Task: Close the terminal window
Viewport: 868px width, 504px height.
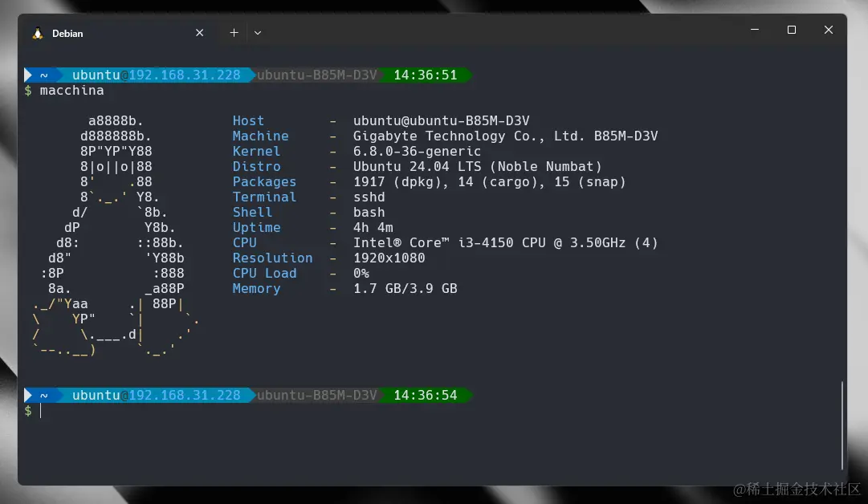Action: pyautogui.click(x=828, y=30)
